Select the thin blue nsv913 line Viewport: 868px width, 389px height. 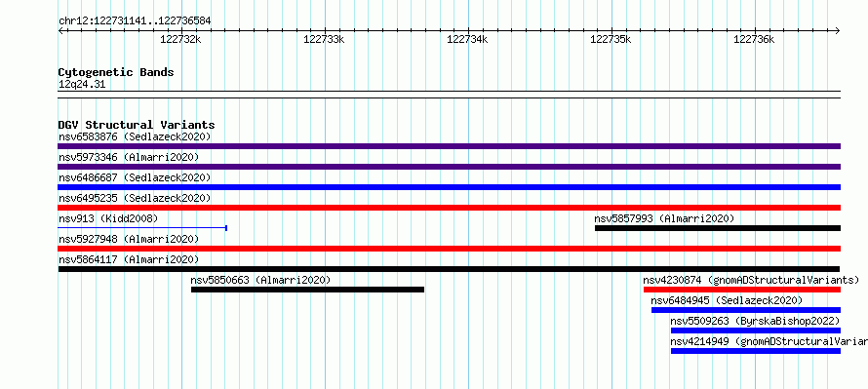tap(142, 228)
